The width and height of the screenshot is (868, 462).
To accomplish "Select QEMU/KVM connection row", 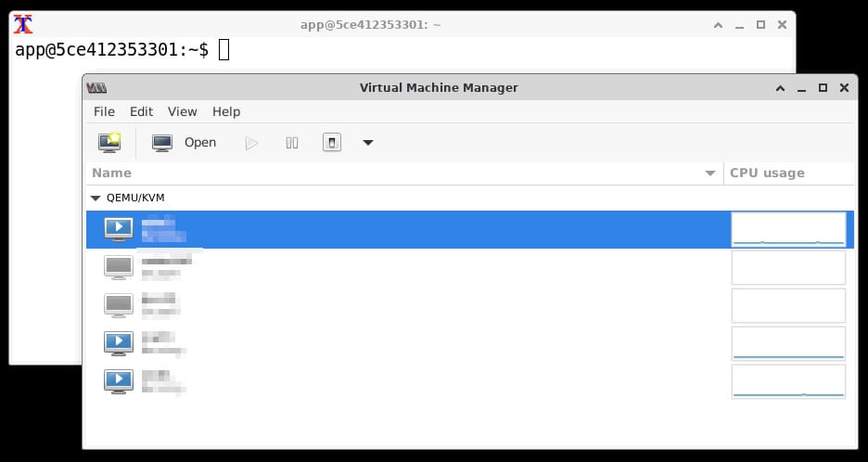I will [x=470, y=198].
